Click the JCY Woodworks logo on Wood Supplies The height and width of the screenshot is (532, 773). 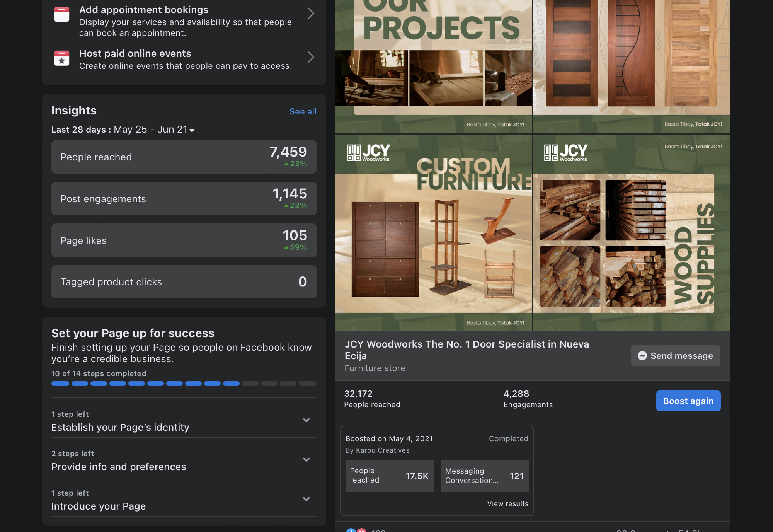[565, 153]
